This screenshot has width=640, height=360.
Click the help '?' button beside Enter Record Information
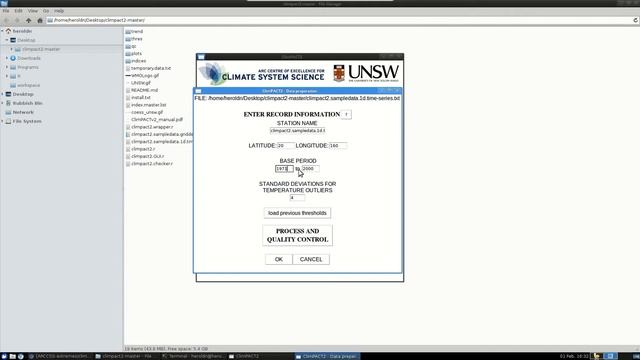coord(346,114)
